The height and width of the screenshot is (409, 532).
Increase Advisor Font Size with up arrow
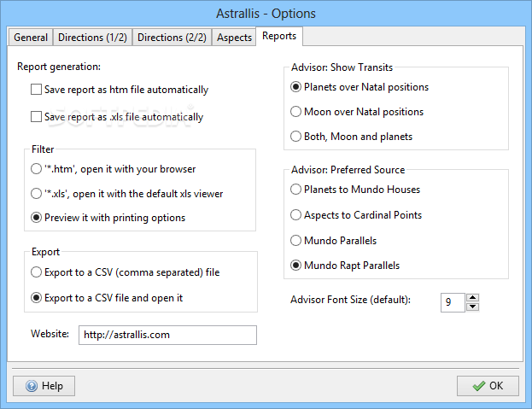coord(472,298)
